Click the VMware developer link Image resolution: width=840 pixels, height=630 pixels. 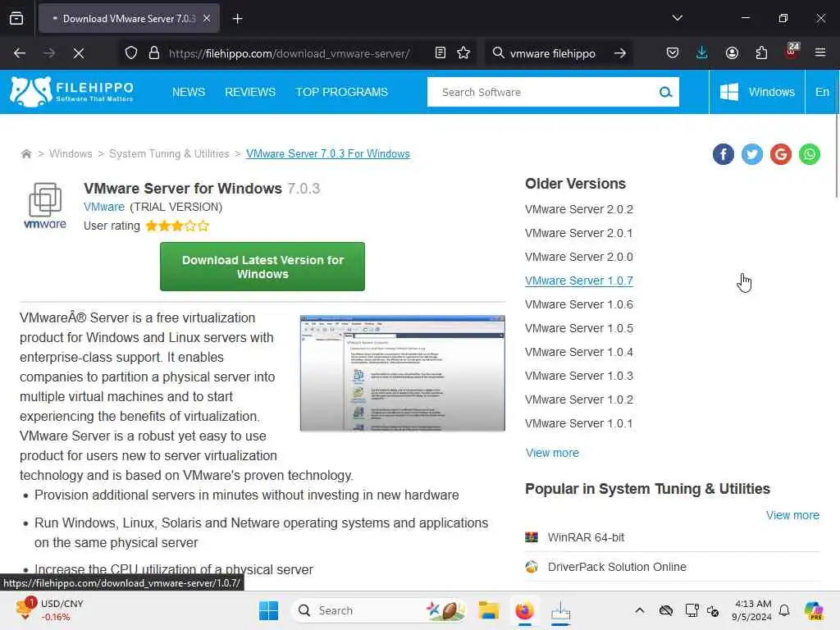pos(104,207)
